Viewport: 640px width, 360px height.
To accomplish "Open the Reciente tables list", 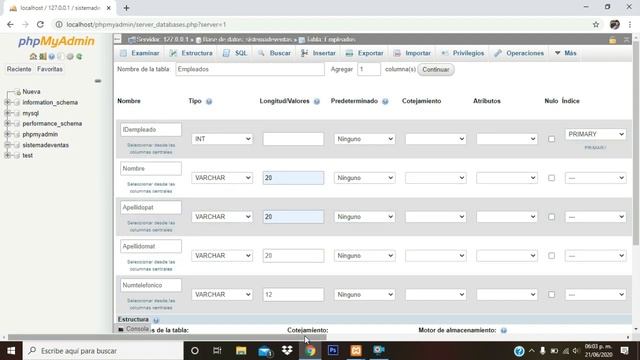I will [x=19, y=69].
